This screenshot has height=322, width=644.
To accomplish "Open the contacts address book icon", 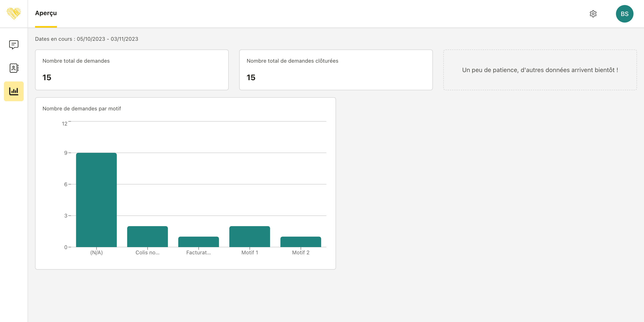I will click(x=14, y=68).
